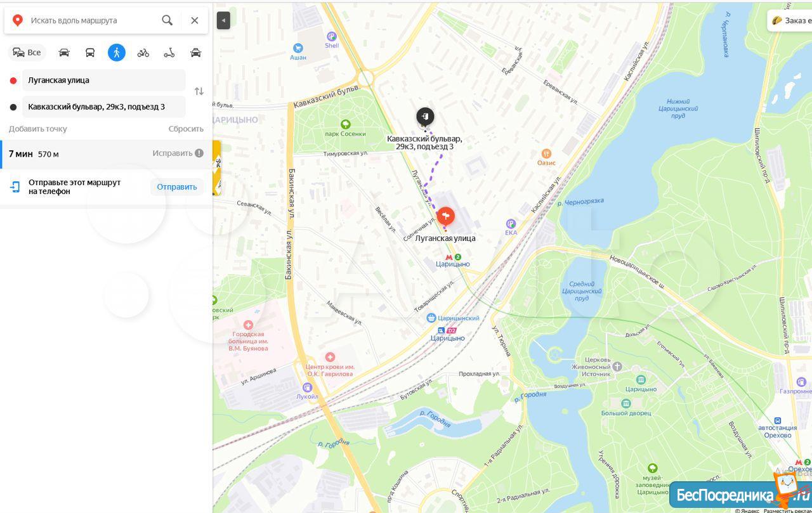Click Добавить точку link
The image size is (812, 513).
point(38,129)
